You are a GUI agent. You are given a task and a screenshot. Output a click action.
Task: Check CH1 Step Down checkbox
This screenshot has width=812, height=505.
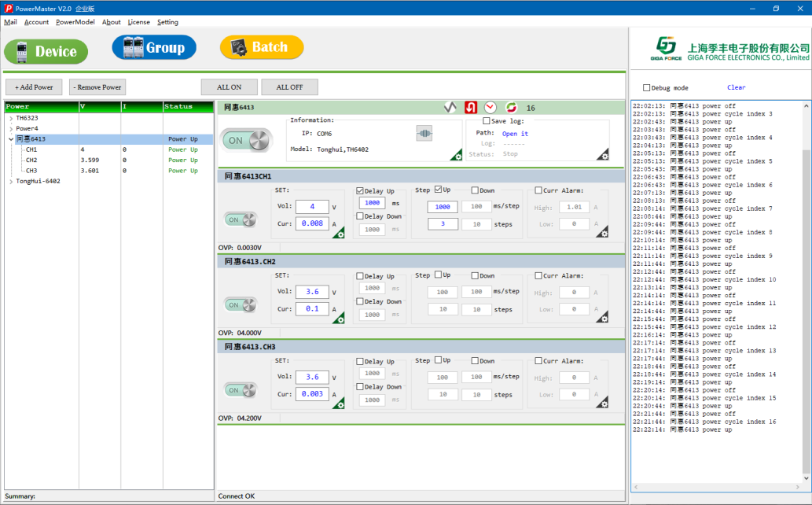475,190
